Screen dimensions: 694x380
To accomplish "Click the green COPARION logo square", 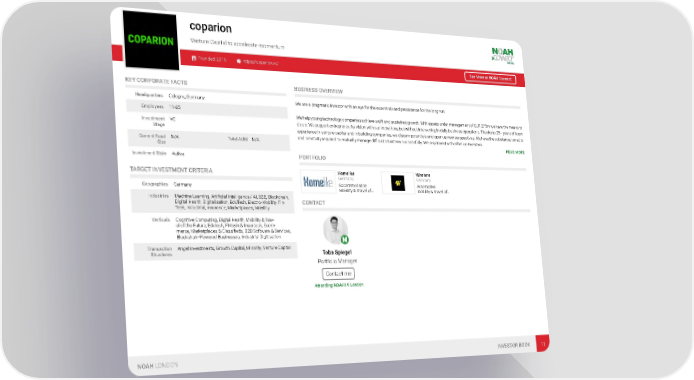I will pyautogui.click(x=151, y=40).
